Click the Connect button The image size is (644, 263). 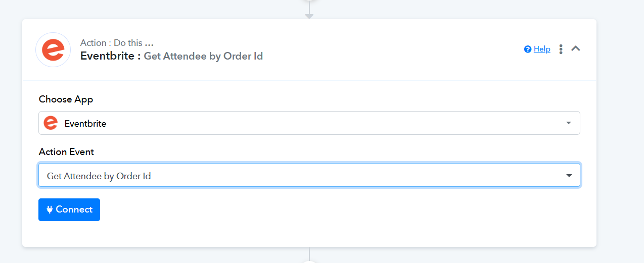69,209
